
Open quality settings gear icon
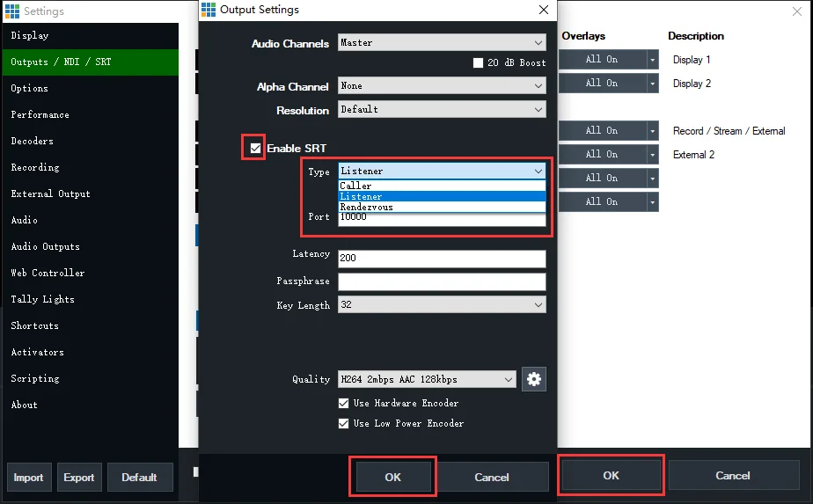pyautogui.click(x=533, y=379)
